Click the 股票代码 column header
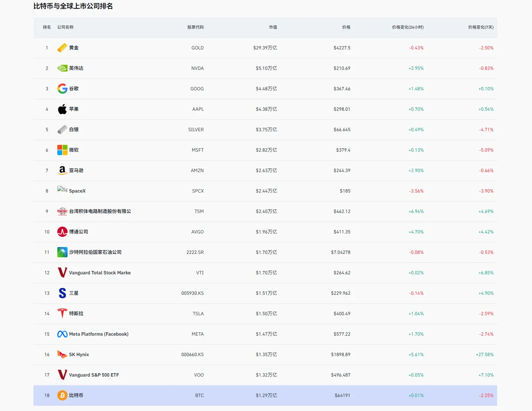The width and height of the screenshot is (532, 411). point(195,27)
